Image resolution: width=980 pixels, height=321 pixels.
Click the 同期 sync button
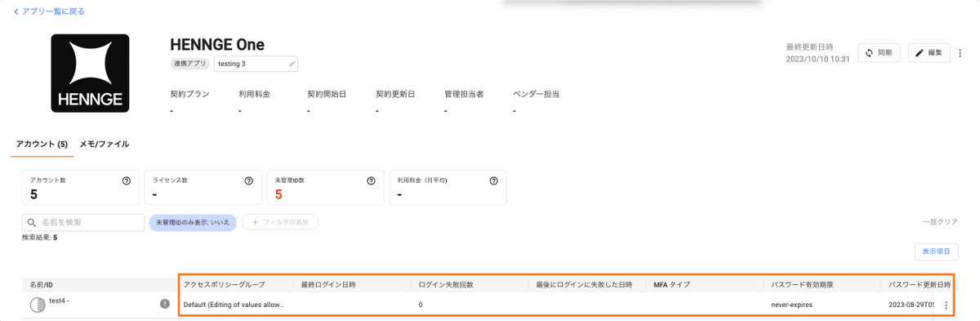tap(879, 52)
